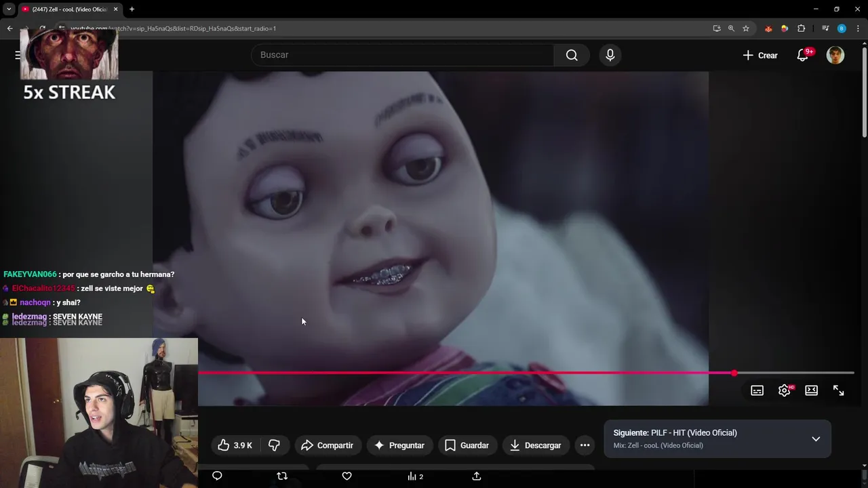Dislike the video with thumbs down
The image size is (868, 488).
click(275, 445)
